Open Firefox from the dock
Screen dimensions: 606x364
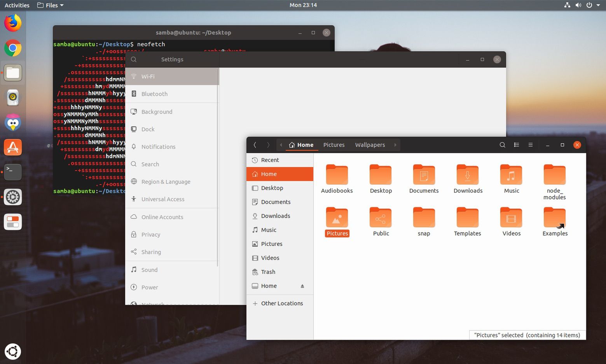(12, 23)
